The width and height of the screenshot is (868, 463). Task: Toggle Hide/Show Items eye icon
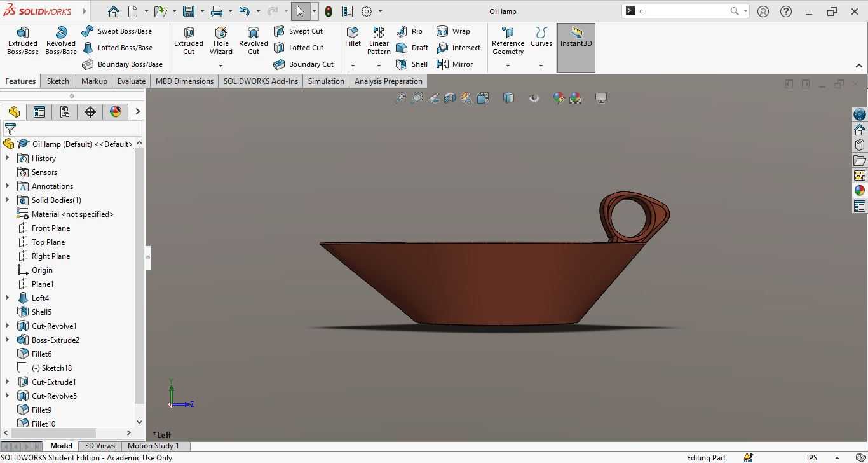pos(534,98)
